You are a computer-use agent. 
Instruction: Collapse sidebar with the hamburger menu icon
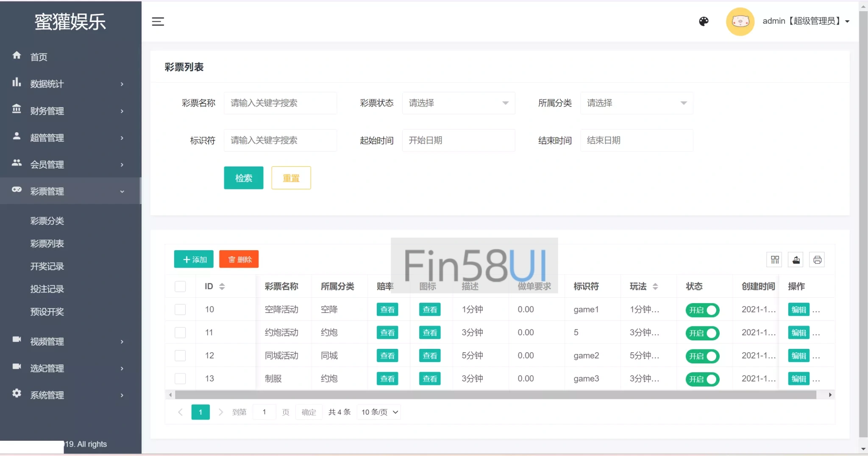[x=158, y=22]
